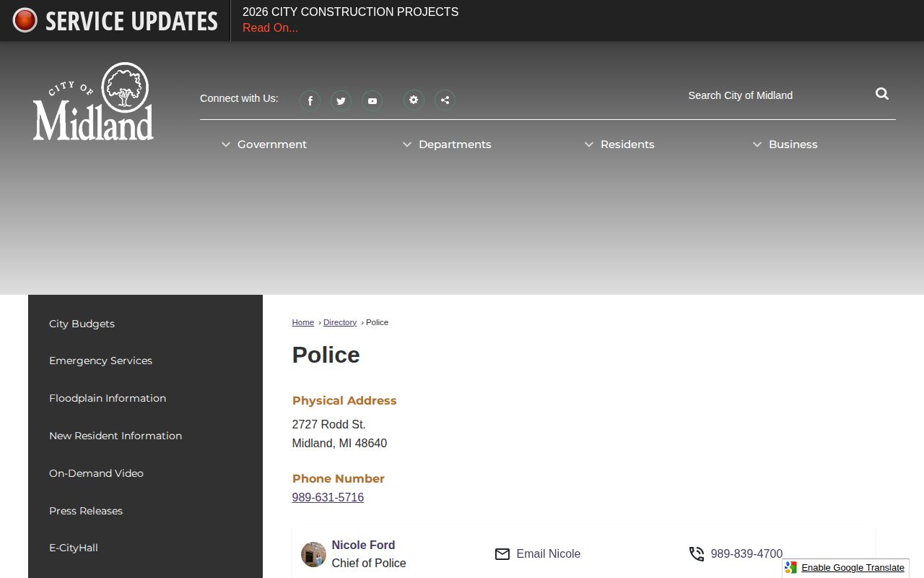Open Press Releases in the sidebar
This screenshot has width=924, height=578.
tap(86, 511)
